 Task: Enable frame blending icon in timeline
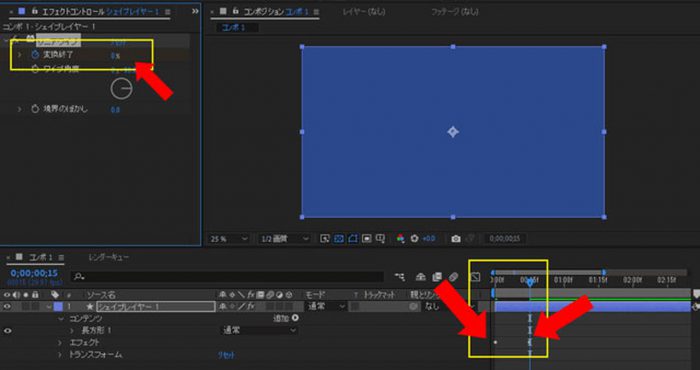click(x=437, y=277)
